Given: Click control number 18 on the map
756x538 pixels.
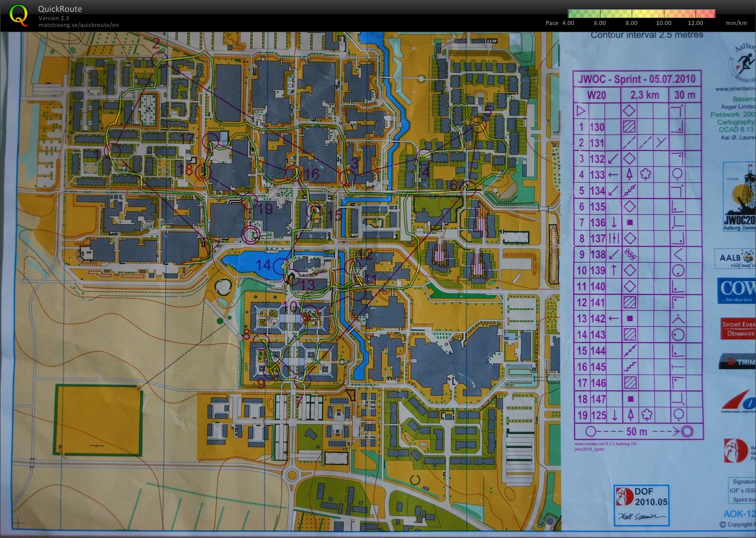Looking at the screenshot, I should (185, 170).
